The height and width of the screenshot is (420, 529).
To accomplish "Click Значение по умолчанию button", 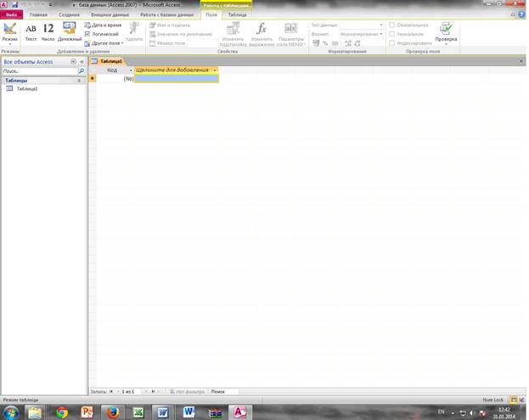I will pyautogui.click(x=181, y=34).
